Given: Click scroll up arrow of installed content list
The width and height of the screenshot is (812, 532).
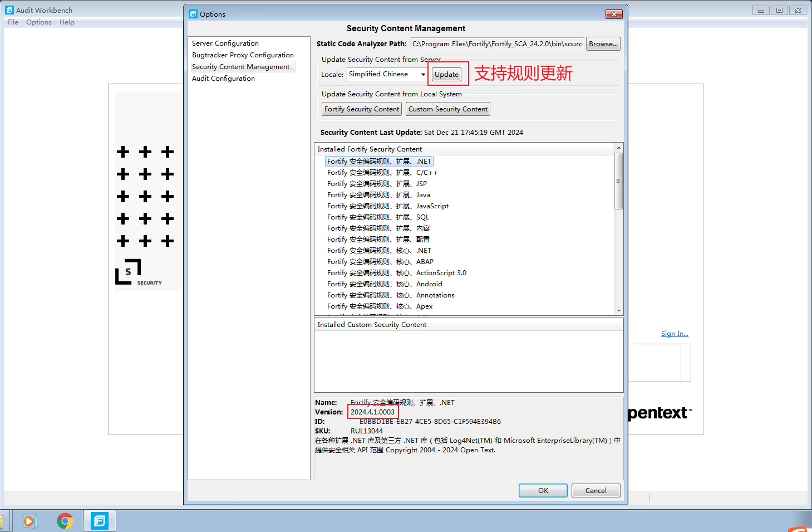Looking at the screenshot, I should click(x=619, y=148).
